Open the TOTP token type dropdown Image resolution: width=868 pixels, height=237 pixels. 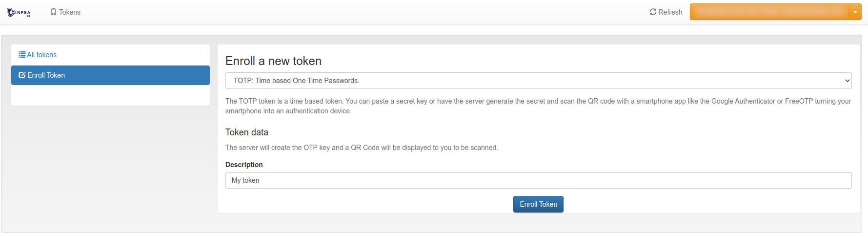coord(538,81)
